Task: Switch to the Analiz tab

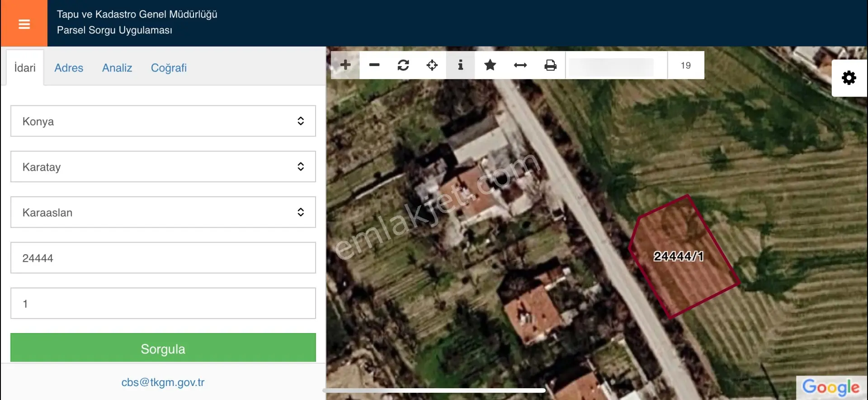Action: coord(117,68)
